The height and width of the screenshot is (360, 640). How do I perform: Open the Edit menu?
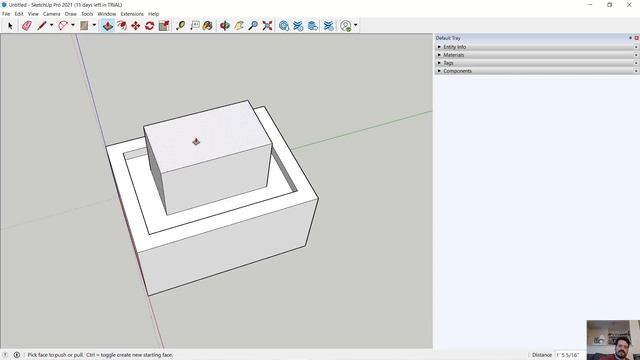[19, 14]
